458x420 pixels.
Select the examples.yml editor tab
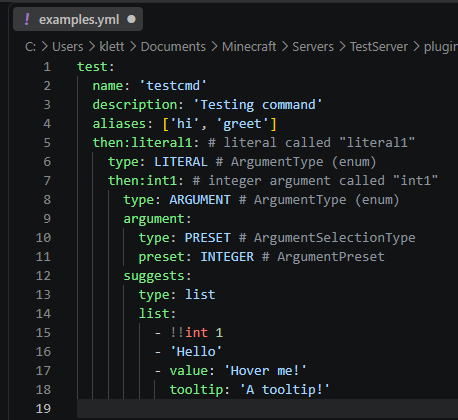click(x=78, y=19)
